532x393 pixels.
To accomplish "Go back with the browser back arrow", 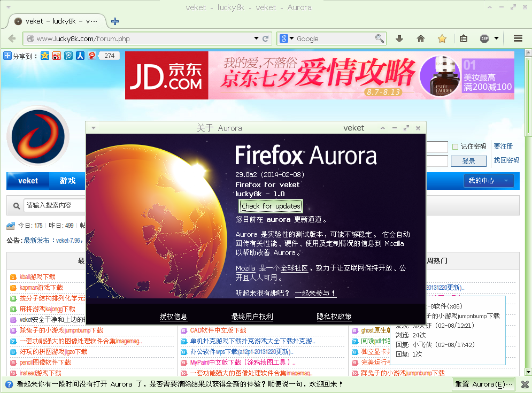I will 12,38.
